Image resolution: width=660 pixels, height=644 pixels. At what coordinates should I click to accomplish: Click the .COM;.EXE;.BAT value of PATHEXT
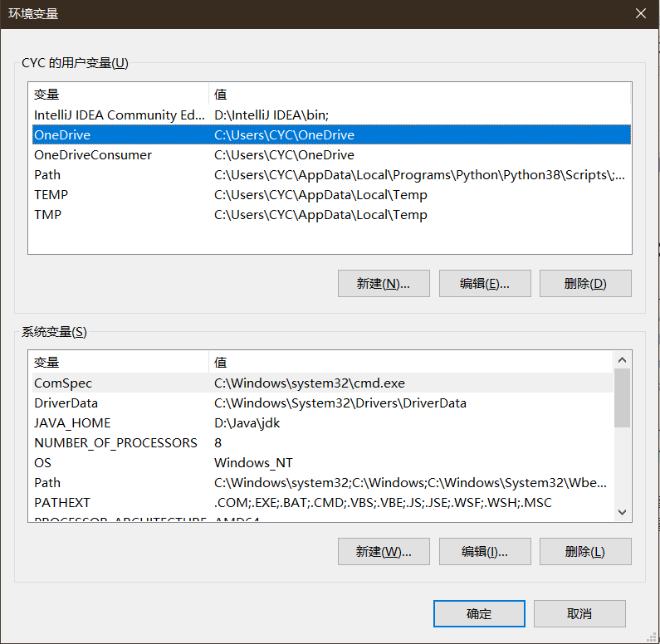coord(383,502)
